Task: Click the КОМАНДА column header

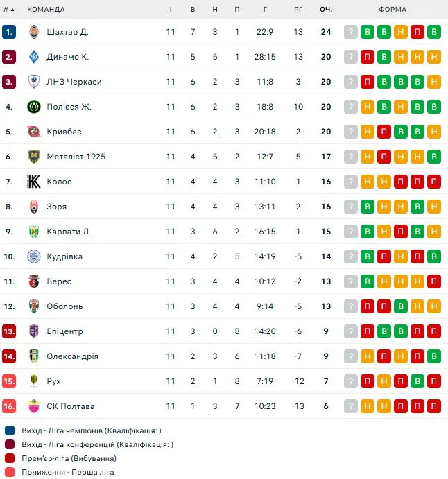Action: [46, 10]
